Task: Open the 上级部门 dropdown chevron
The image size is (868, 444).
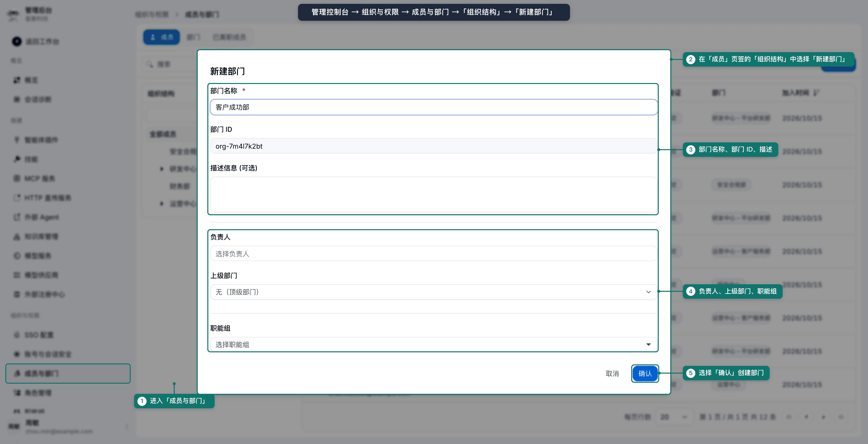Action: 648,292
